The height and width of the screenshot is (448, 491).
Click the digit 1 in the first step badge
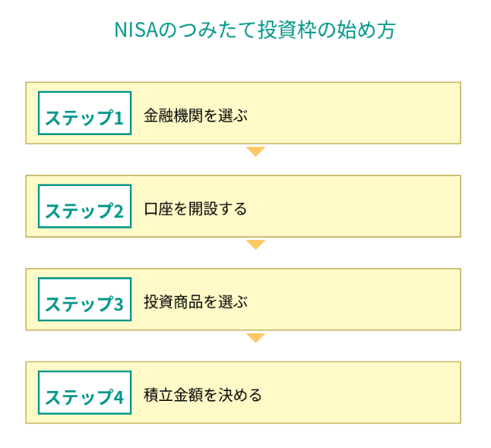[119, 118]
